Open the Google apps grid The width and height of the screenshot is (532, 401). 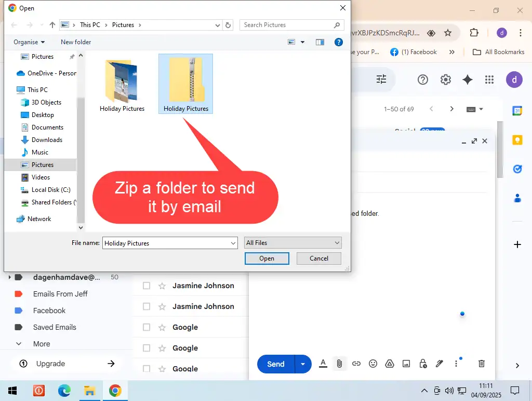489,80
